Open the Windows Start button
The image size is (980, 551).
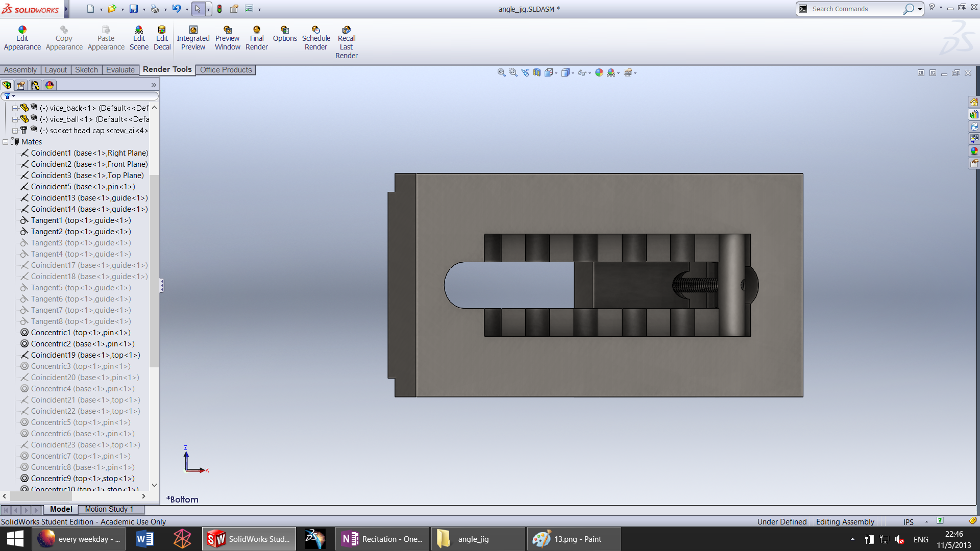pyautogui.click(x=15, y=539)
